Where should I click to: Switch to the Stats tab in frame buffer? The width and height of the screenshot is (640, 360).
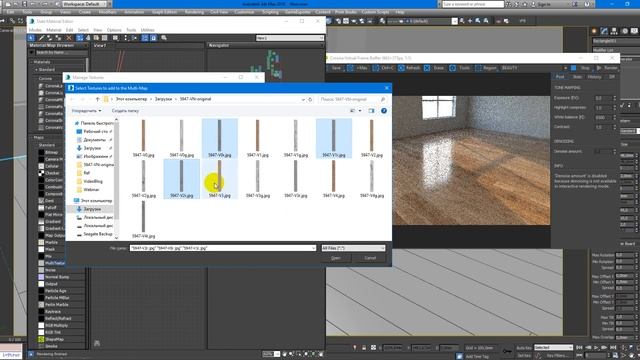[x=577, y=77]
